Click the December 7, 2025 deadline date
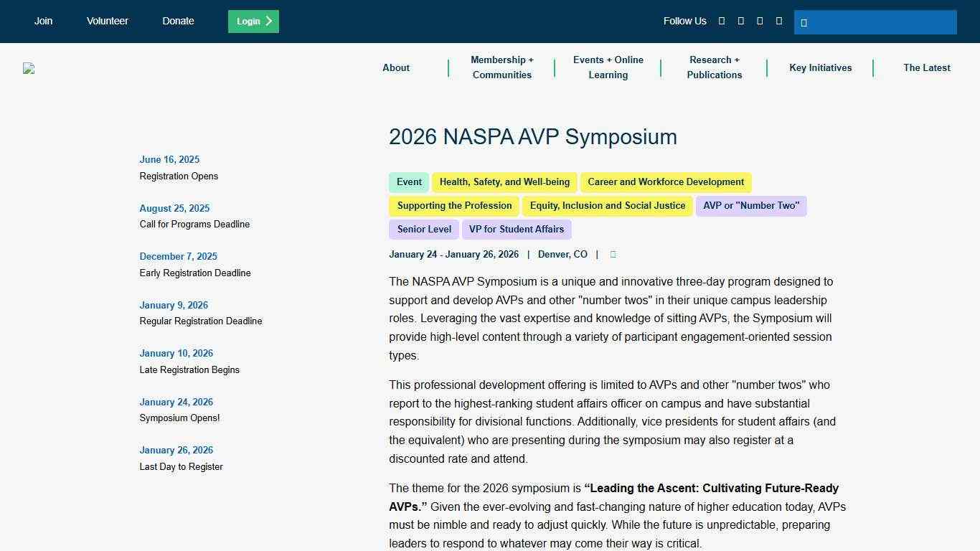 pos(178,256)
